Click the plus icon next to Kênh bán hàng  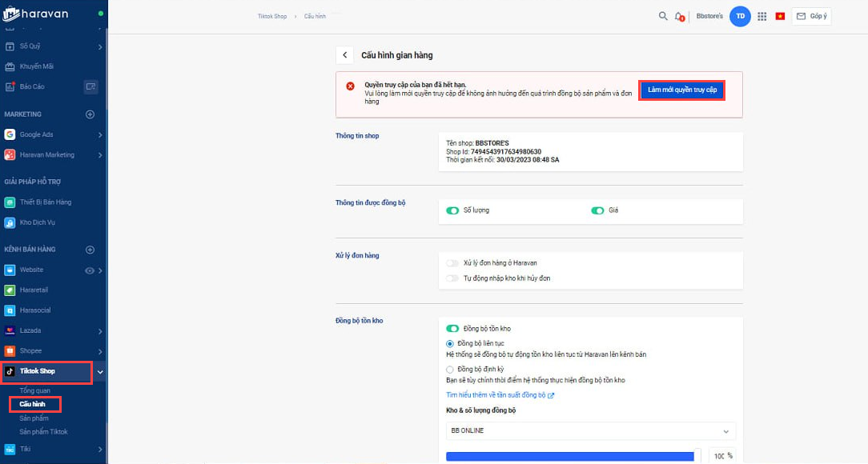point(90,250)
